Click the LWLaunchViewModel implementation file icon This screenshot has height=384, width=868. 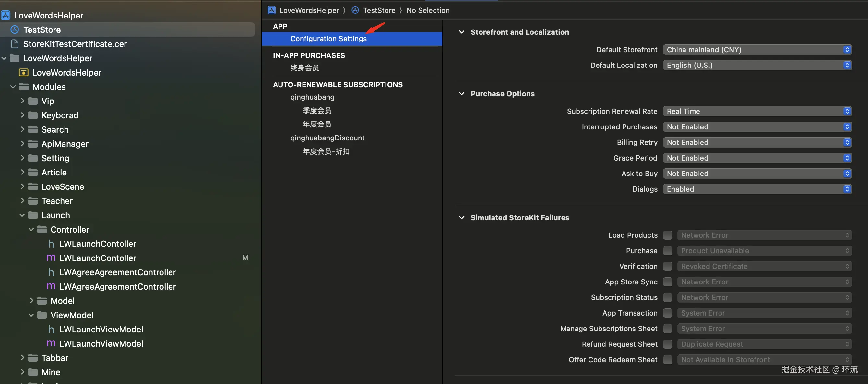pyautogui.click(x=51, y=343)
